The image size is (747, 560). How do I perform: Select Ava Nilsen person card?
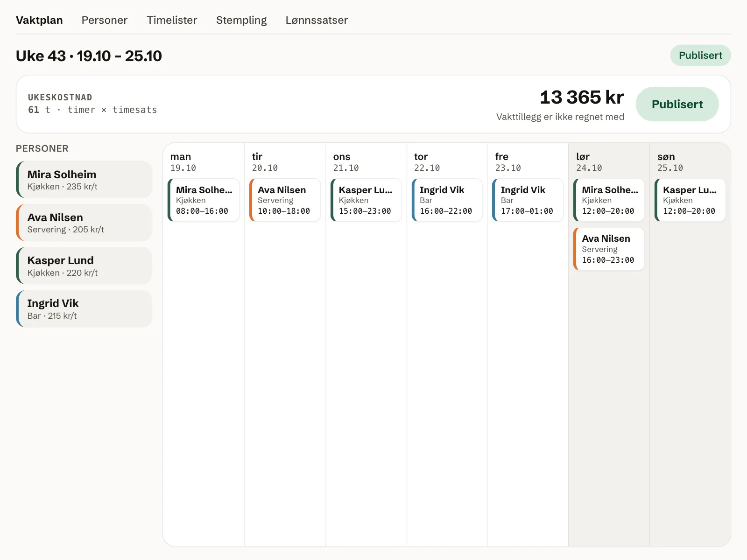84,223
